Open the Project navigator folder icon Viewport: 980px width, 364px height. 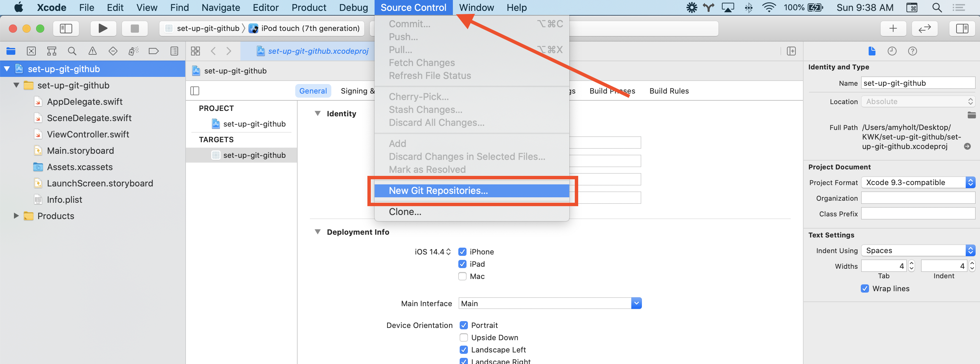pos(11,51)
